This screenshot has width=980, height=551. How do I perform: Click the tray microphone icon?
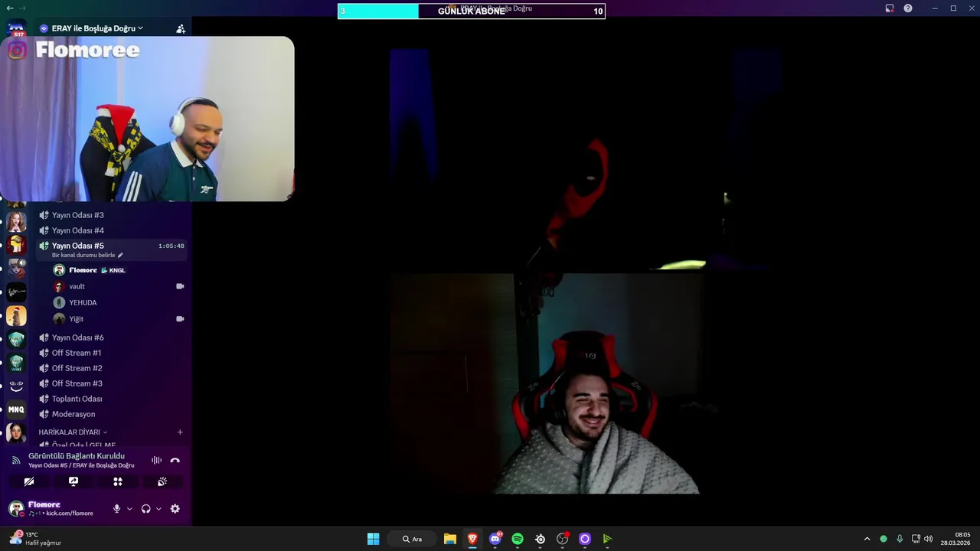[900, 539]
